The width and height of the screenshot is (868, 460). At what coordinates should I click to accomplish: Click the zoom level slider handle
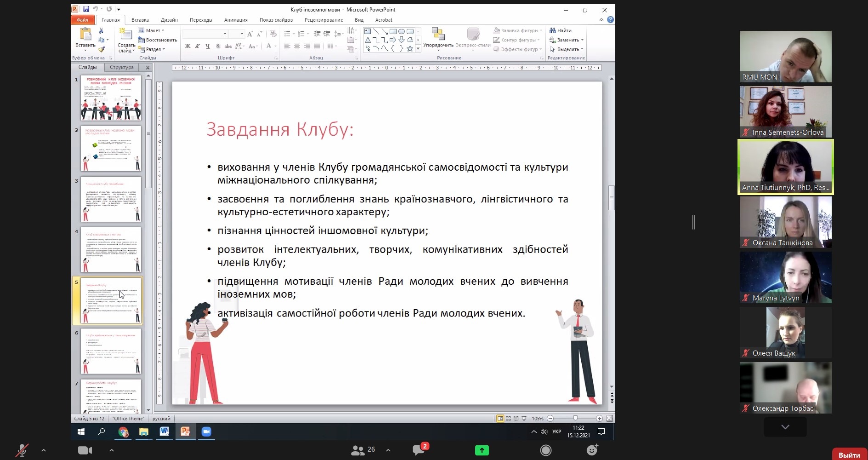tap(575, 418)
